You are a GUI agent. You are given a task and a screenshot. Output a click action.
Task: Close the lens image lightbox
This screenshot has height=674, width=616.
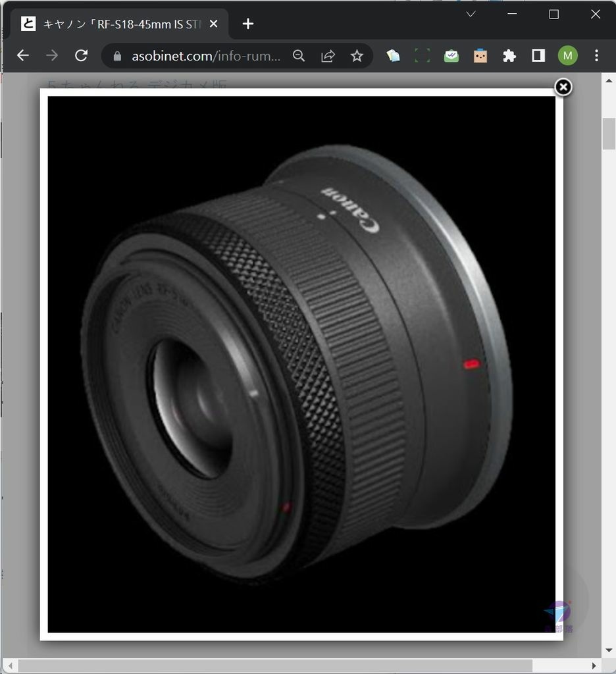pyautogui.click(x=563, y=88)
